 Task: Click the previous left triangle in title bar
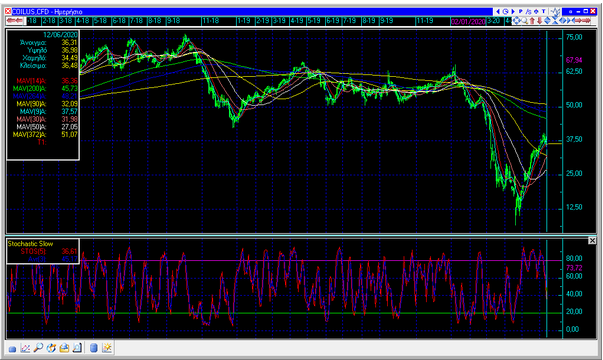498,12
